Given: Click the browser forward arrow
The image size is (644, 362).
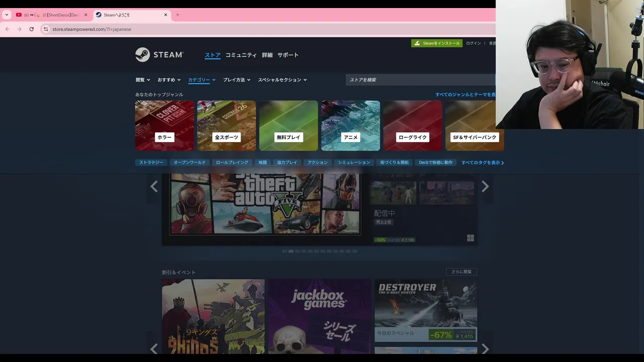Looking at the screenshot, I should 20,29.
